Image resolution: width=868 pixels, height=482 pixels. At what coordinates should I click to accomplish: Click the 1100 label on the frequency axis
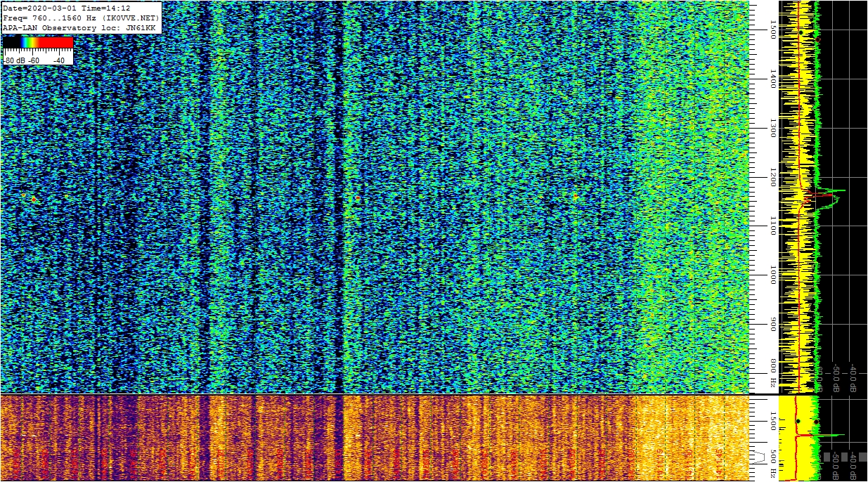(773, 226)
